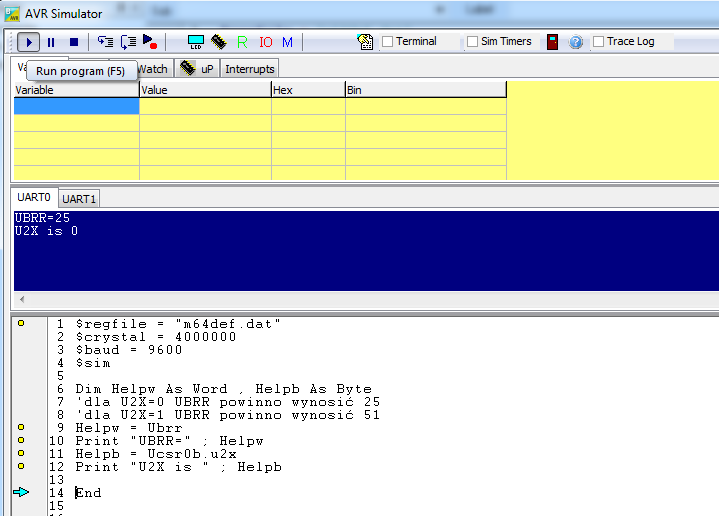
Task: Switch to the uP tab
Action: pyautogui.click(x=197, y=68)
